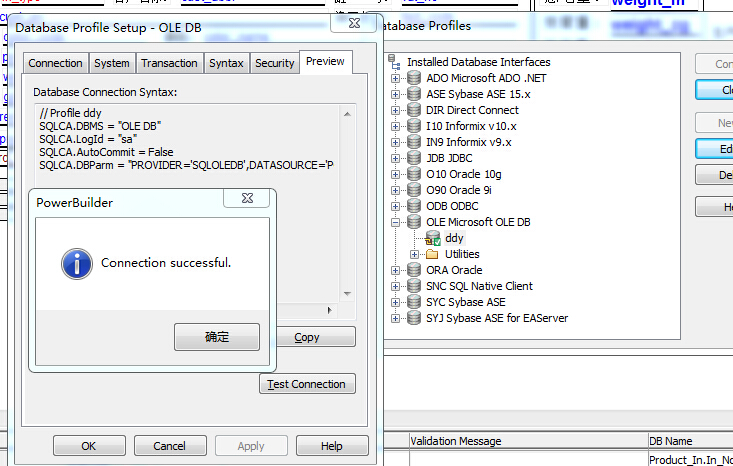This screenshot has width=733, height=466.
Task: Click the ODB ODBC database icon
Action: [x=414, y=206]
